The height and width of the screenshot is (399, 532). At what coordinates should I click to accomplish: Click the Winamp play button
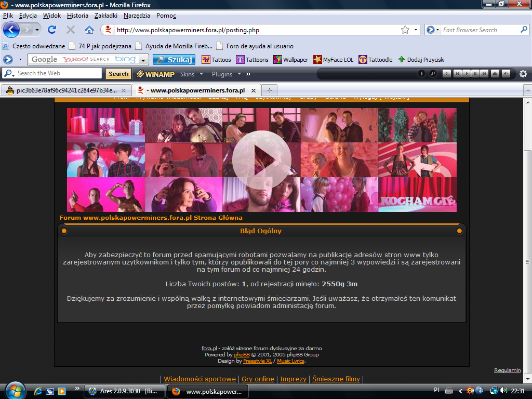pos(467,74)
